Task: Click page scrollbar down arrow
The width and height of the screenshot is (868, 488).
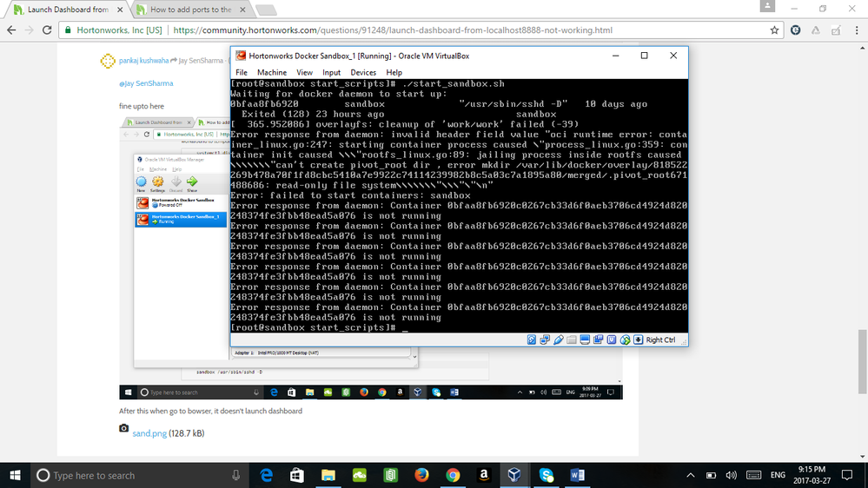Action: tap(863, 457)
